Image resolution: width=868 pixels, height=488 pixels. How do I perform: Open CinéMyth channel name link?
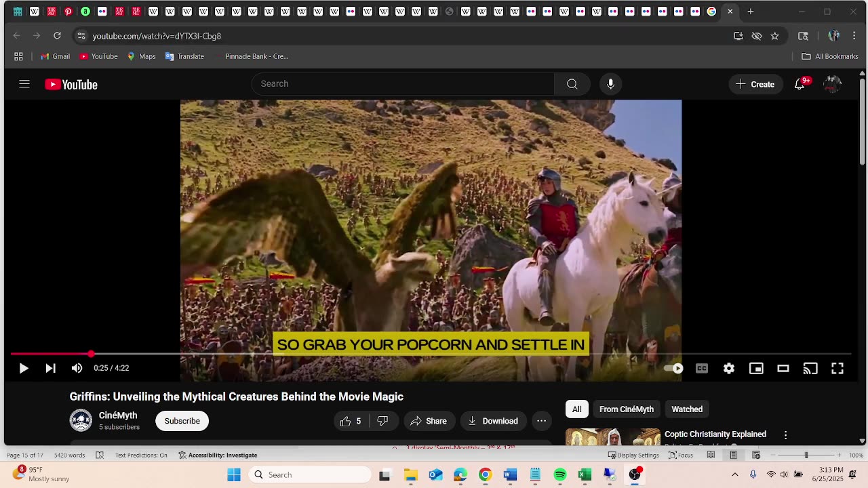click(118, 415)
